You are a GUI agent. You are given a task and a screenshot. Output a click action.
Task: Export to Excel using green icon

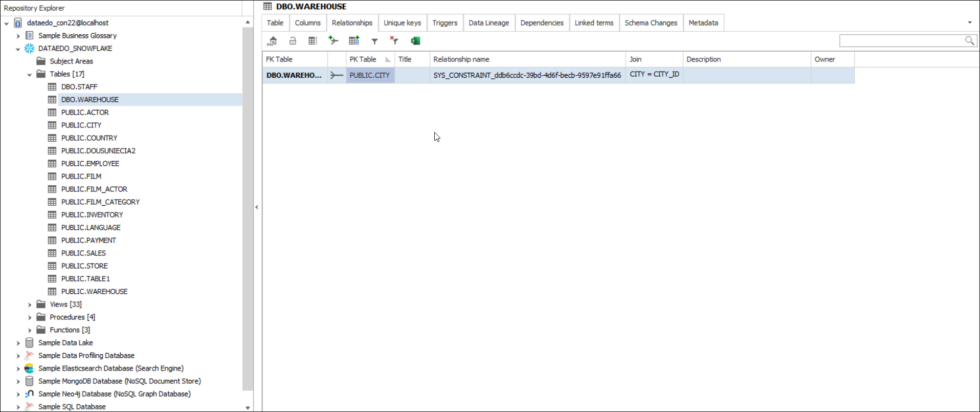click(x=415, y=41)
